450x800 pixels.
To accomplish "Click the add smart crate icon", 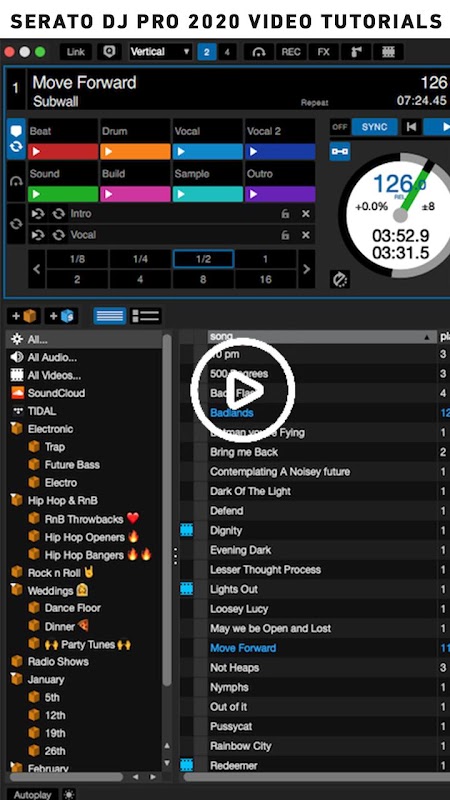I will coord(61,316).
